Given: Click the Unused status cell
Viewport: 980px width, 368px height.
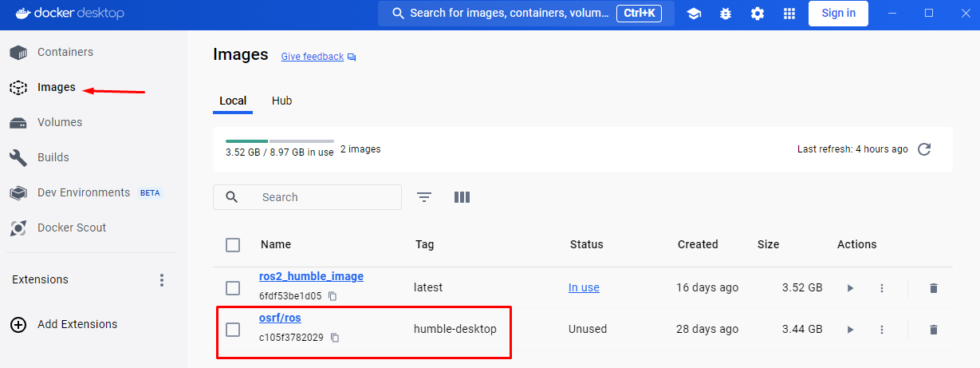Looking at the screenshot, I should click(588, 329).
